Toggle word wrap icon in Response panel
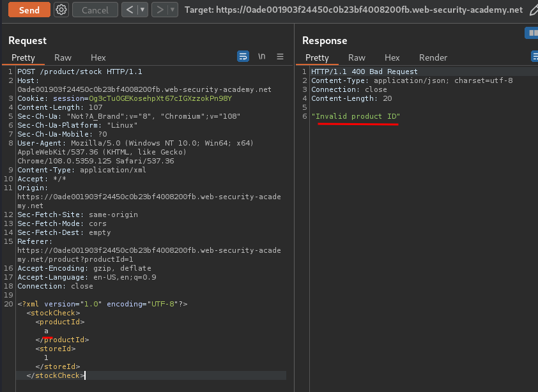The image size is (538, 392). click(535, 56)
